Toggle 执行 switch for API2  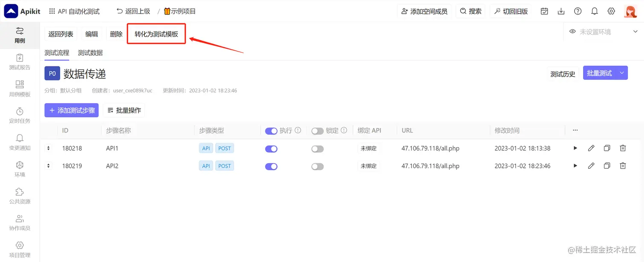coord(271,166)
